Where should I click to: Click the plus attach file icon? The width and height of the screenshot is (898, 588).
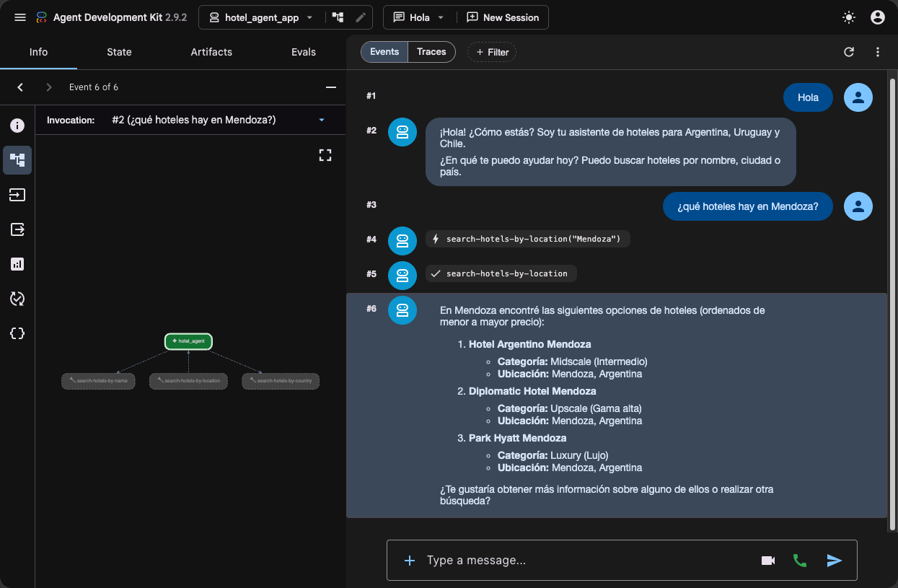point(410,561)
